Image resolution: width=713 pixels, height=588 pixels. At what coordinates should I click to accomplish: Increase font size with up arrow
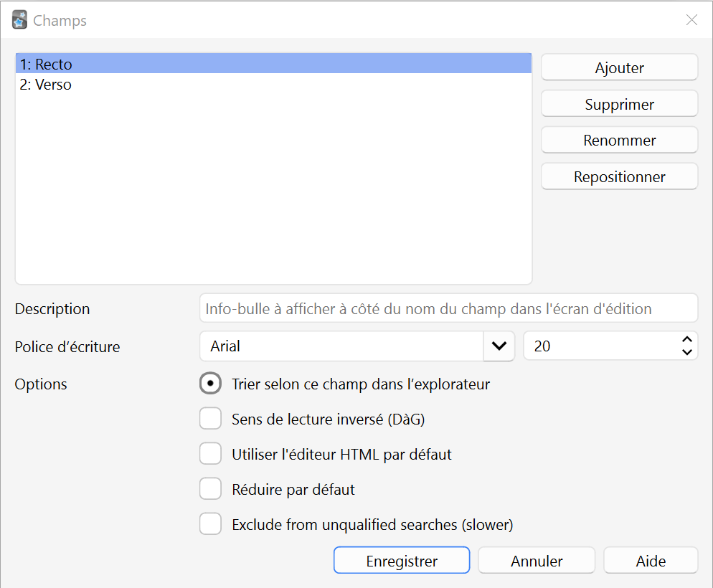point(686,339)
